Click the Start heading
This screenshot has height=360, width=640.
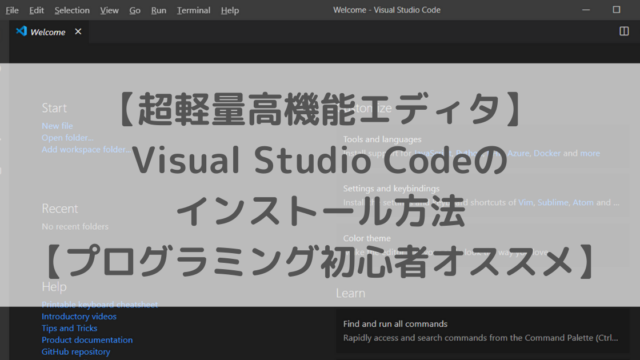(54, 108)
